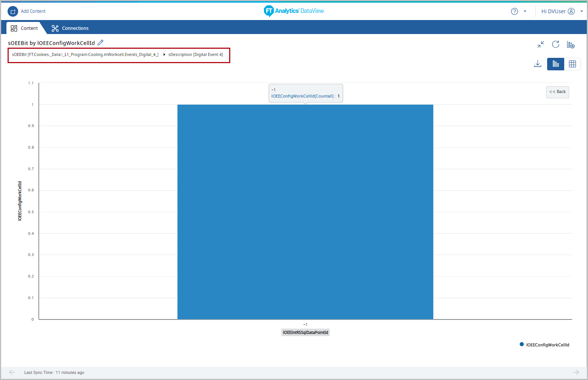Download the chart data
The width and height of the screenshot is (588, 380).
pyautogui.click(x=538, y=64)
